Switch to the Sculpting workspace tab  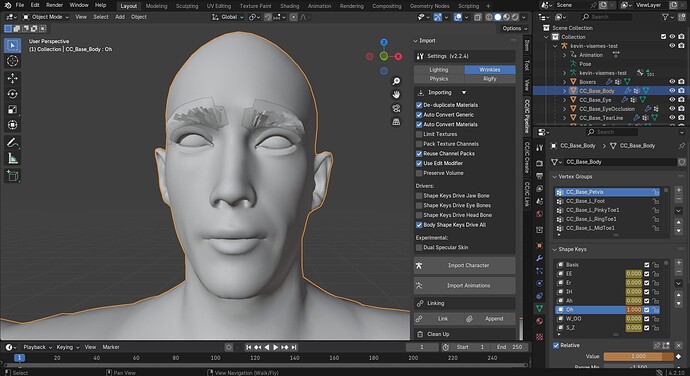pyautogui.click(x=187, y=6)
